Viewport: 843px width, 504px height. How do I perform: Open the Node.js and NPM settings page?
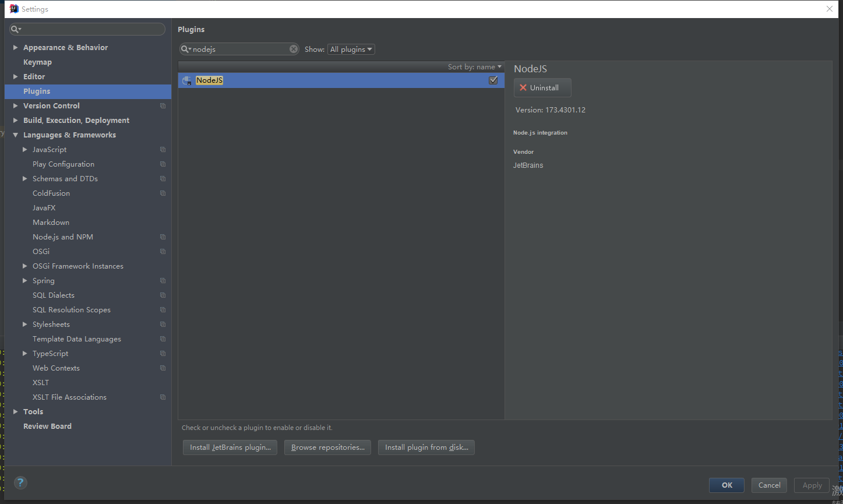pyautogui.click(x=63, y=237)
